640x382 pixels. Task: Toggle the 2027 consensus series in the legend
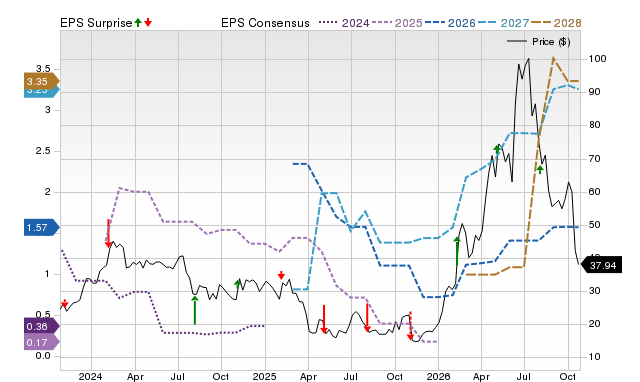503,23
